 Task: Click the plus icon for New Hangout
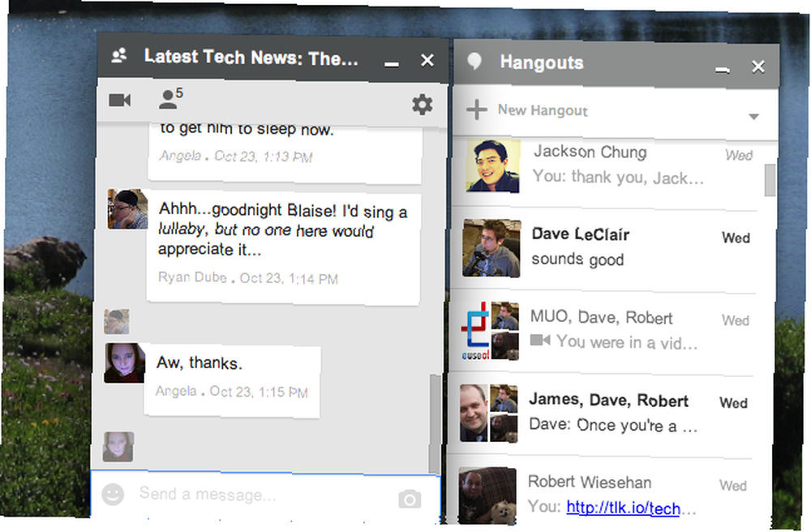click(476, 109)
